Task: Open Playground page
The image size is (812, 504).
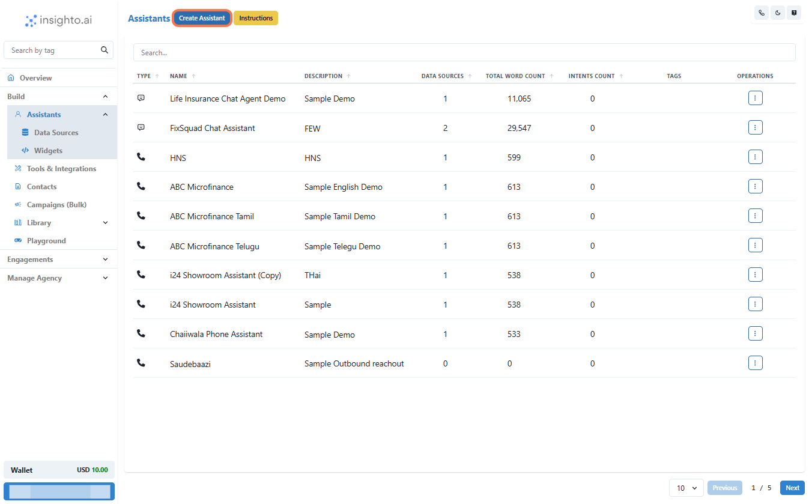Action: [46, 241]
